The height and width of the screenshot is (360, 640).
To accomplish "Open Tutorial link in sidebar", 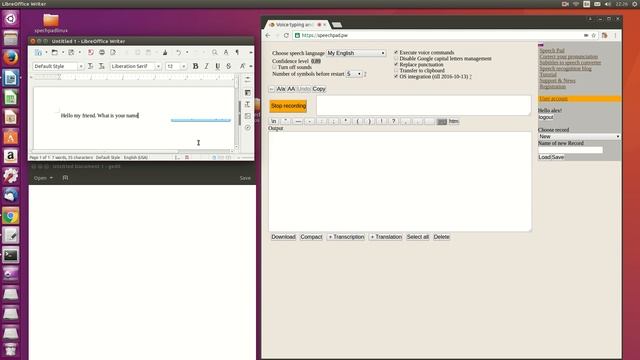I will (548, 75).
